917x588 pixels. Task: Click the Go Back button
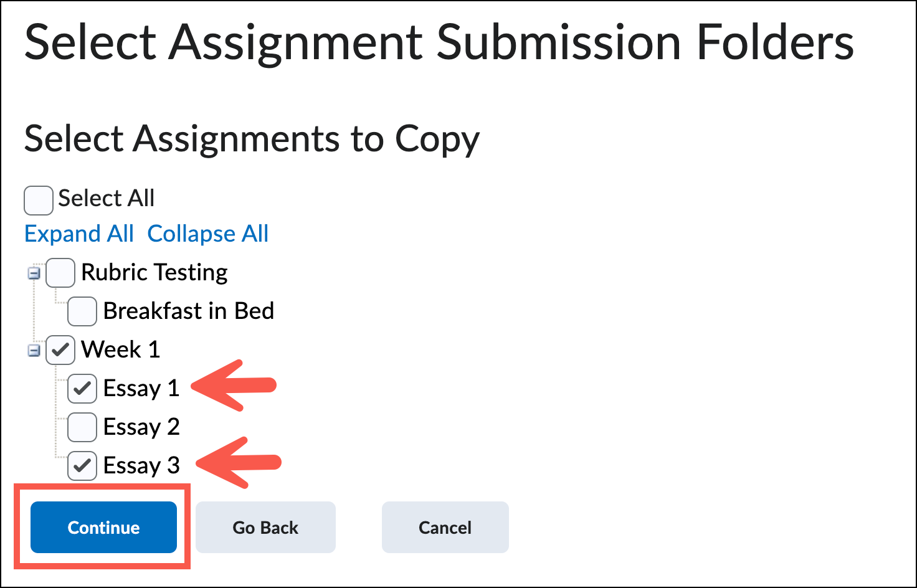click(265, 528)
